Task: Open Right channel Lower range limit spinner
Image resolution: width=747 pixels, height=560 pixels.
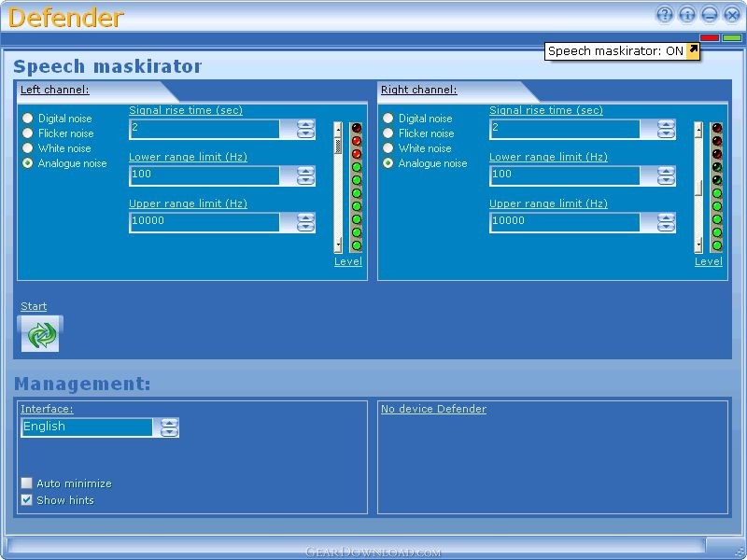Action: 666,175
